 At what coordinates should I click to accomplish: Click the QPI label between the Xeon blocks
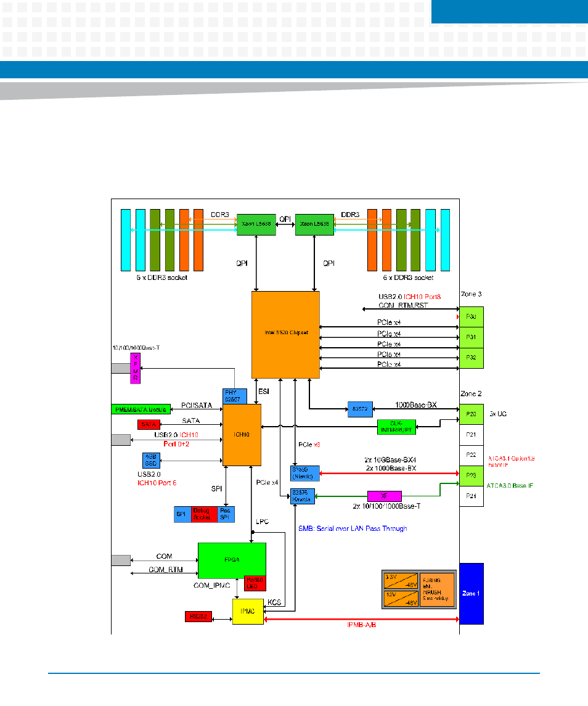[x=285, y=220]
